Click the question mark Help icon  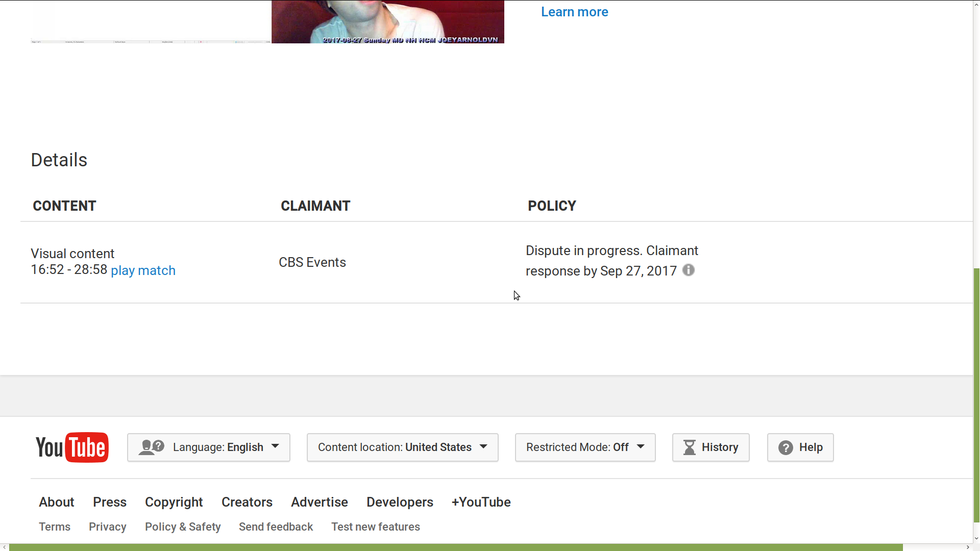point(786,447)
